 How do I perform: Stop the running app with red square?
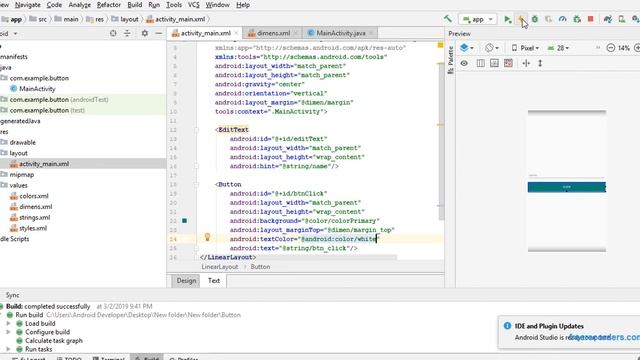coord(591,19)
